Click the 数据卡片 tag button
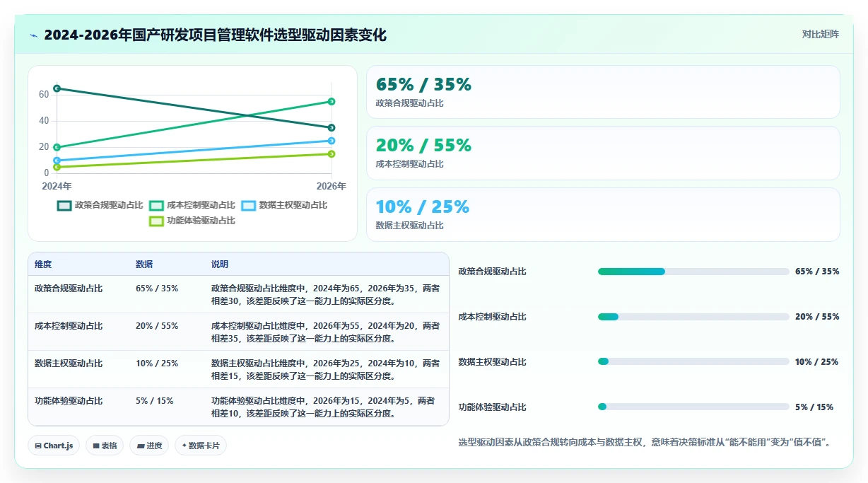868x483 pixels. 201,446
